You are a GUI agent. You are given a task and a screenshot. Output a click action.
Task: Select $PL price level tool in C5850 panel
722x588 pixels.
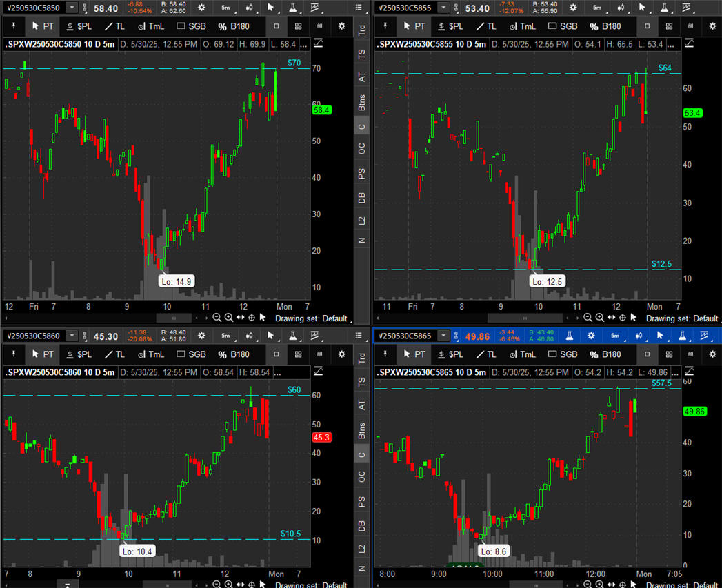(79, 26)
